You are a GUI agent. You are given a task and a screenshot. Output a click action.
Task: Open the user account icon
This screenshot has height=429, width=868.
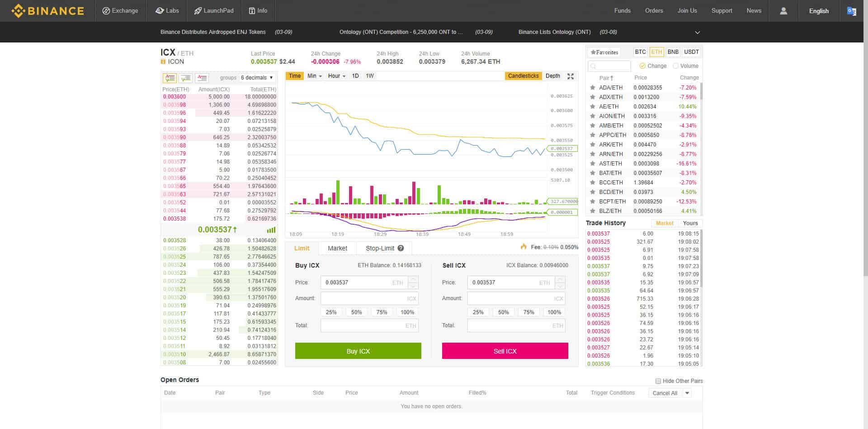(783, 11)
